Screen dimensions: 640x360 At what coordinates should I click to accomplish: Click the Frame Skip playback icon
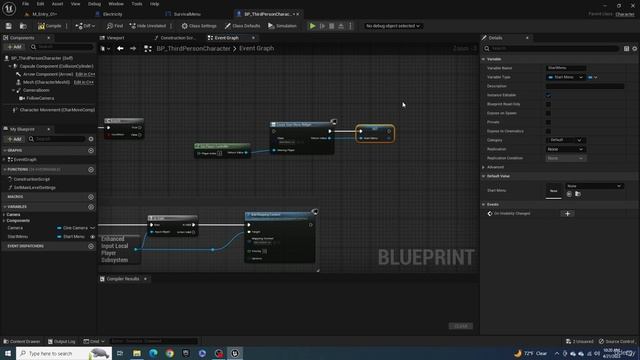tap(322, 26)
